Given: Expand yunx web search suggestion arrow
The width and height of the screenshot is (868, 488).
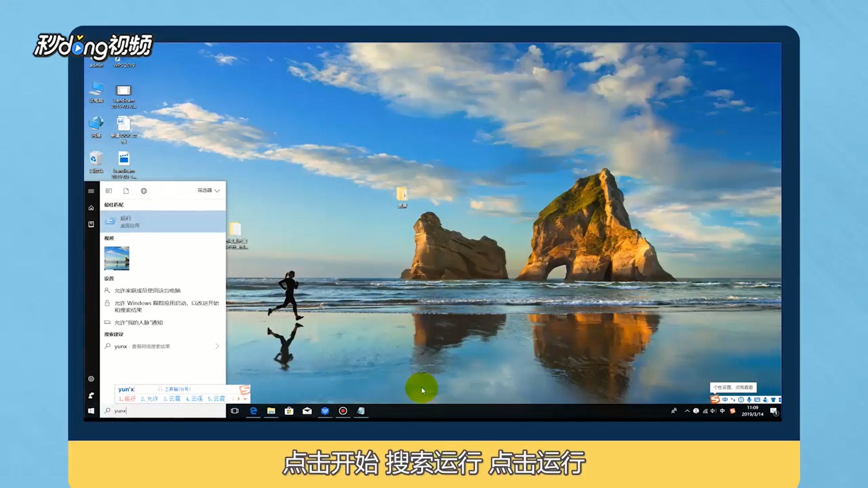Looking at the screenshot, I should [217, 346].
